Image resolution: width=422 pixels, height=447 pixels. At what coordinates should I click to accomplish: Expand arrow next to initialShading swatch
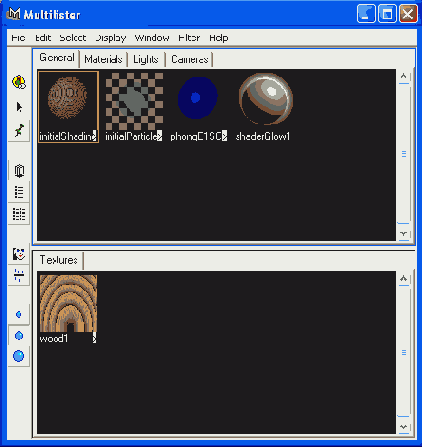pyautogui.click(x=95, y=136)
